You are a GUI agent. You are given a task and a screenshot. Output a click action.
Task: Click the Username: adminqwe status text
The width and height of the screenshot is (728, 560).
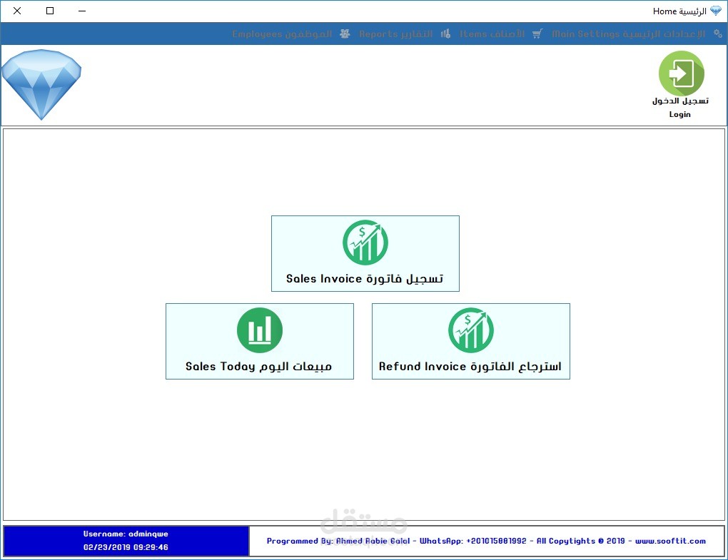126,534
